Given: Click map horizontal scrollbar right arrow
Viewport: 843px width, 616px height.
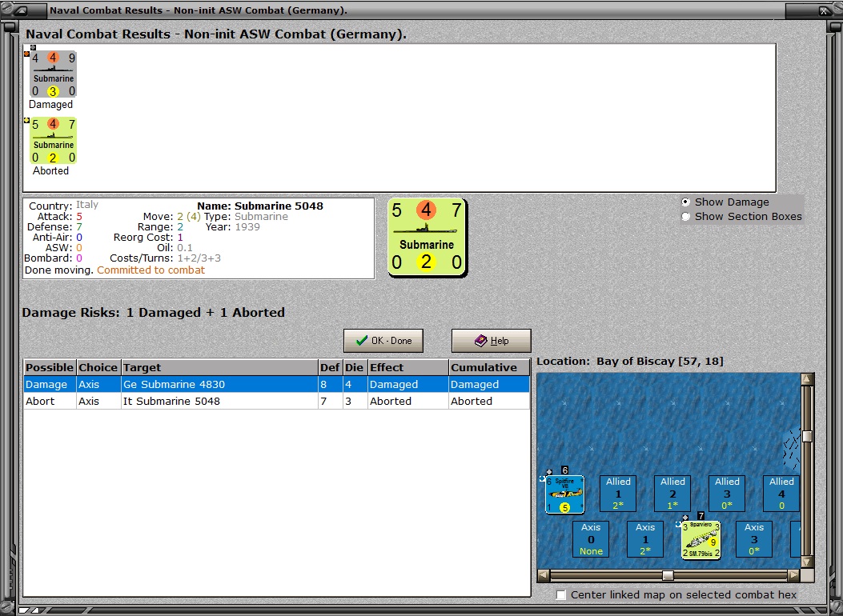Looking at the screenshot, I should 793,575.
